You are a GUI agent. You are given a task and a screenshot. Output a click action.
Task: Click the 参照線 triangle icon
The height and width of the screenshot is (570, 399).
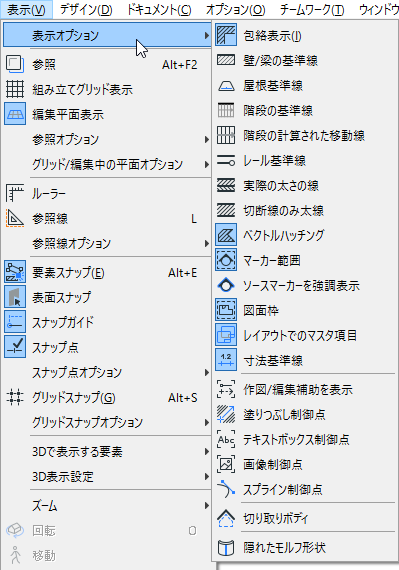click(x=15, y=218)
